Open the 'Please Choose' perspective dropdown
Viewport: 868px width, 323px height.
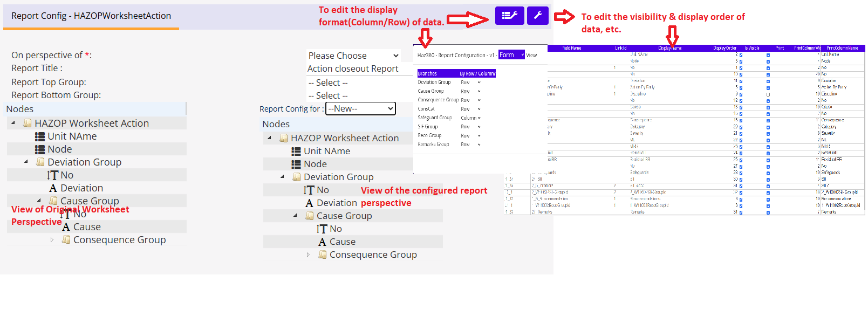[x=353, y=56]
